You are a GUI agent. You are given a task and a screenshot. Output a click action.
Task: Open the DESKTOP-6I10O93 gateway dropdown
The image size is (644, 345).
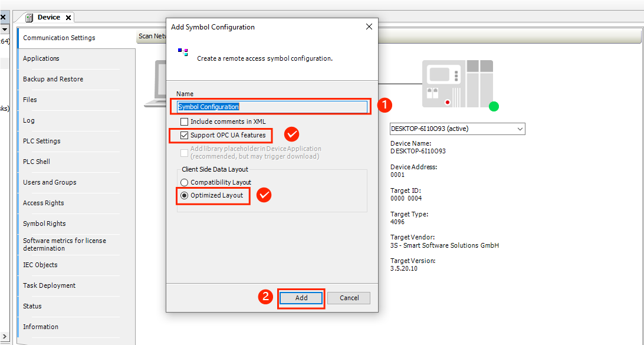[x=520, y=129]
